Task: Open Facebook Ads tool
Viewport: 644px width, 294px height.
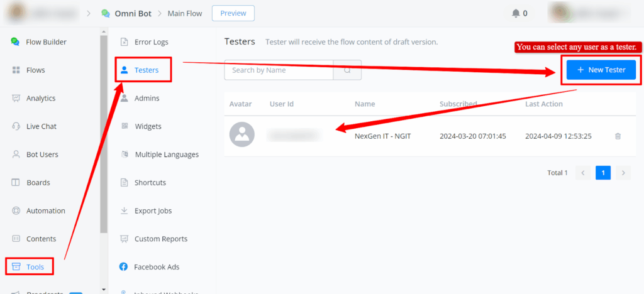Action: click(x=156, y=267)
